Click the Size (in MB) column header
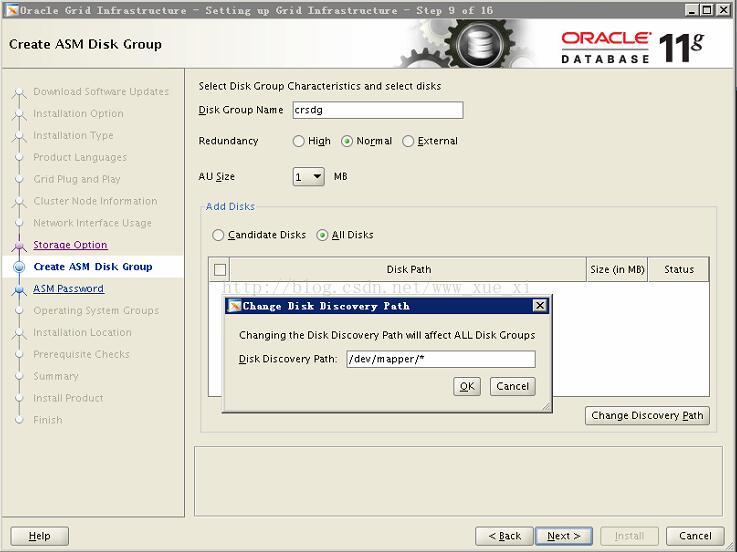This screenshot has height=552, width=737. (x=617, y=270)
